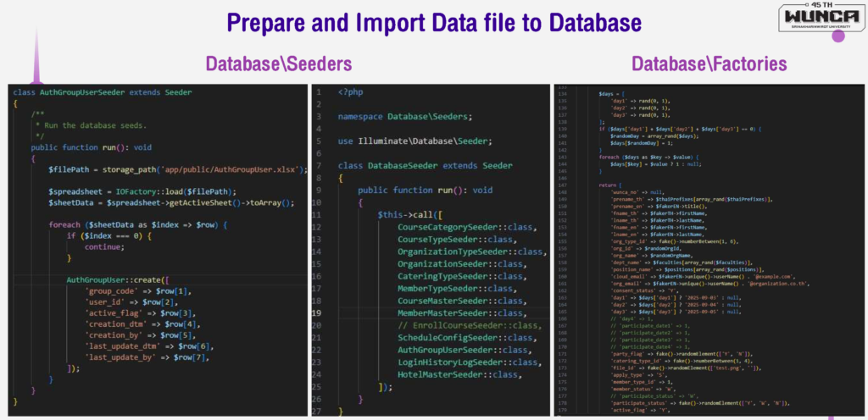Select the 'group_code' => $row[1] entry
The width and height of the screenshot is (868, 420).
tap(138, 291)
